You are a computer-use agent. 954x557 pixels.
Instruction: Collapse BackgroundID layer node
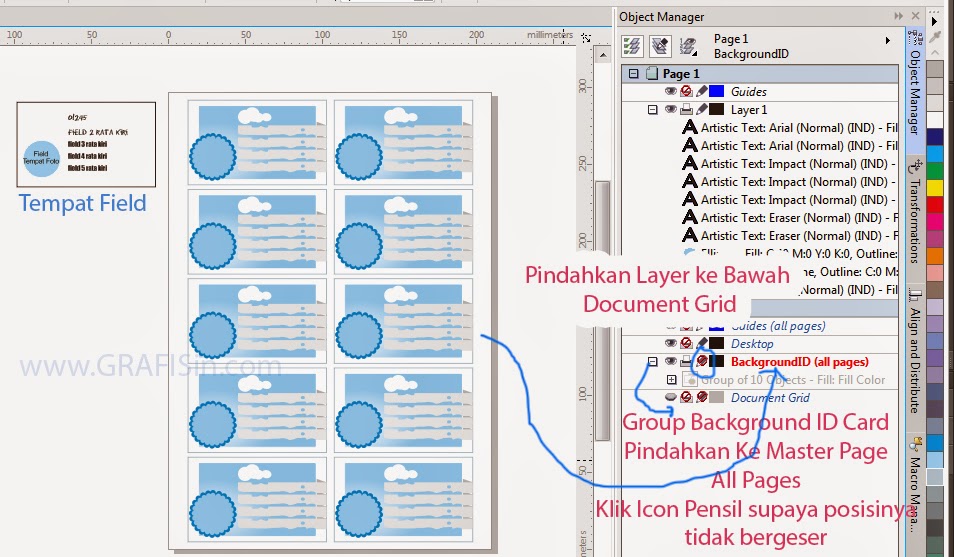click(x=652, y=362)
